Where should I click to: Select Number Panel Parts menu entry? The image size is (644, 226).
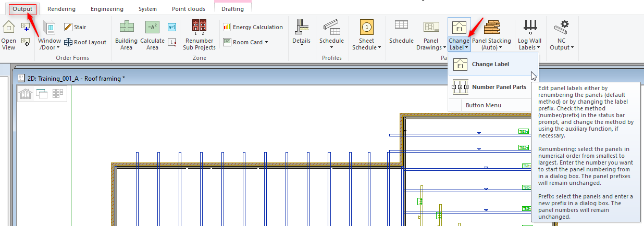499,87
